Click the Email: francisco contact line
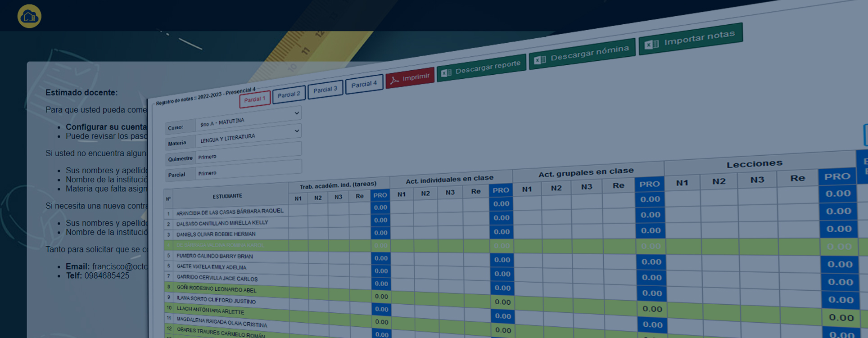868x338 pixels. 107,266
